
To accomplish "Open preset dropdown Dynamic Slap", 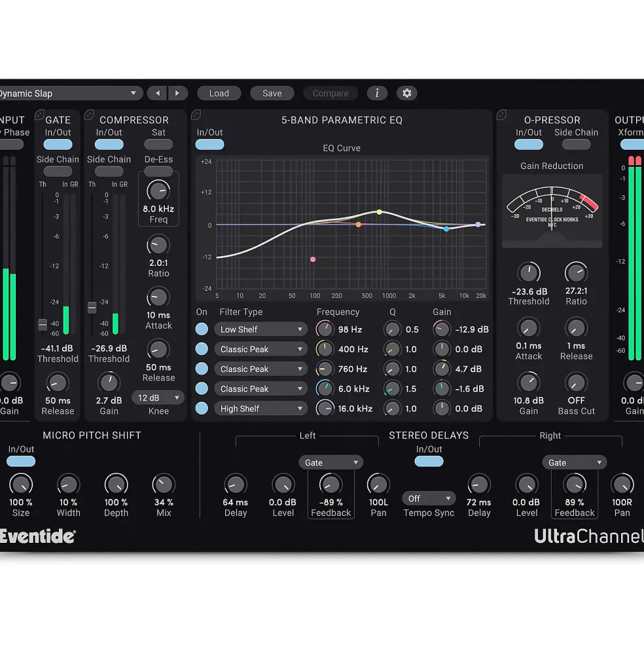I will 70,94.
